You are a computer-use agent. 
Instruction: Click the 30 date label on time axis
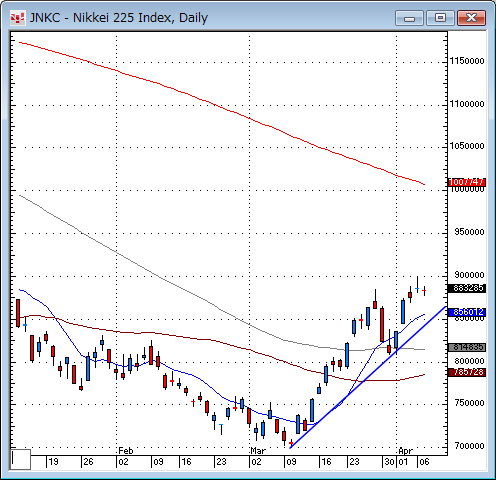pos(389,462)
